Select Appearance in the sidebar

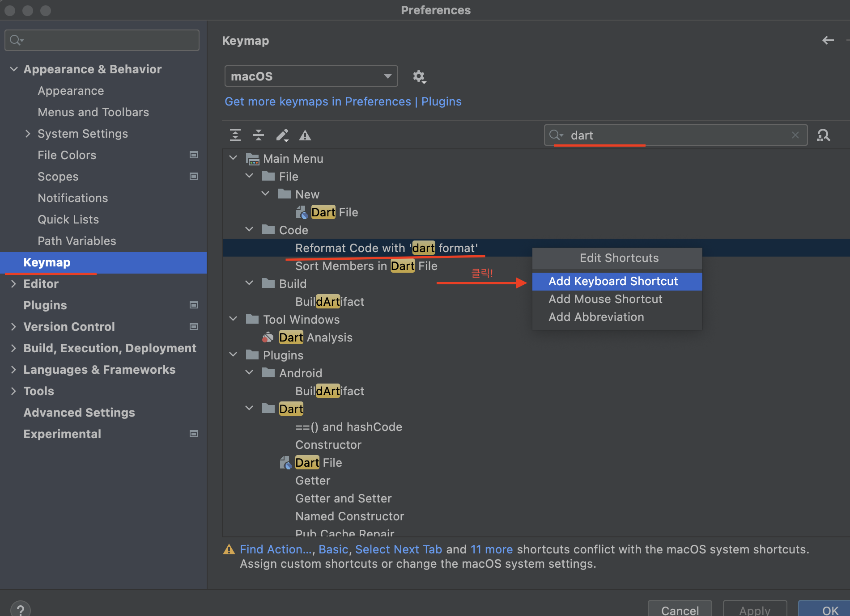pos(71,91)
